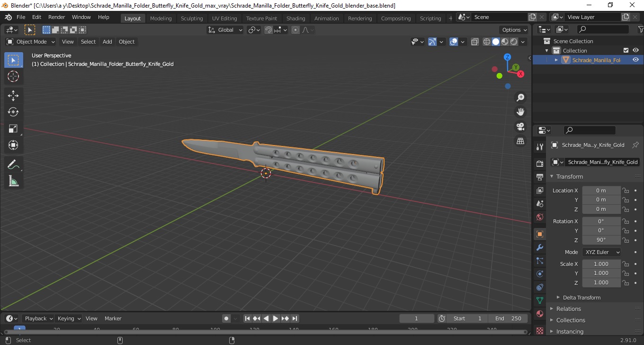The image size is (644, 345).
Task: Expand the Relations panel
Action: 568,309
